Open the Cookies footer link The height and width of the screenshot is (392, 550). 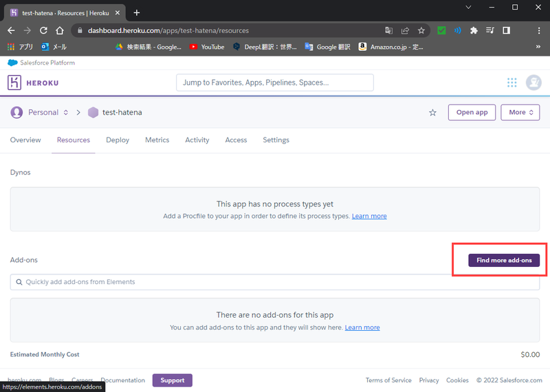tap(457, 380)
